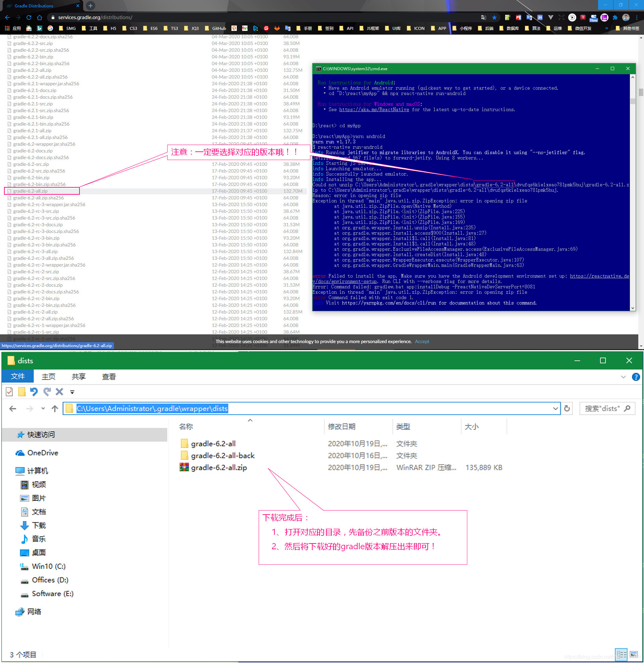Click the cmd window vertical scrollbar

[x=633, y=101]
